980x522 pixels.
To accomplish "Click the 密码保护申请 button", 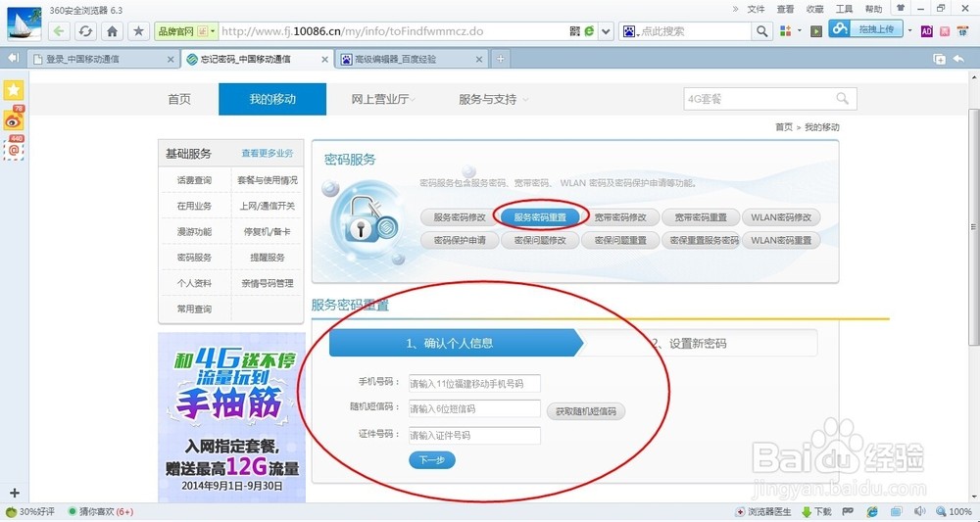I will (x=460, y=240).
